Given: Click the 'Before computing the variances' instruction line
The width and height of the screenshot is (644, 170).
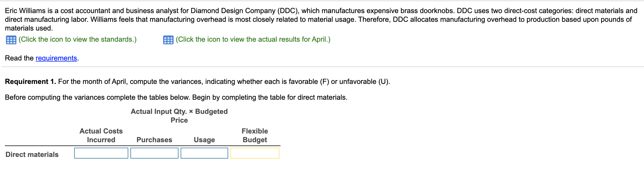Looking at the screenshot, I should pos(176,97).
